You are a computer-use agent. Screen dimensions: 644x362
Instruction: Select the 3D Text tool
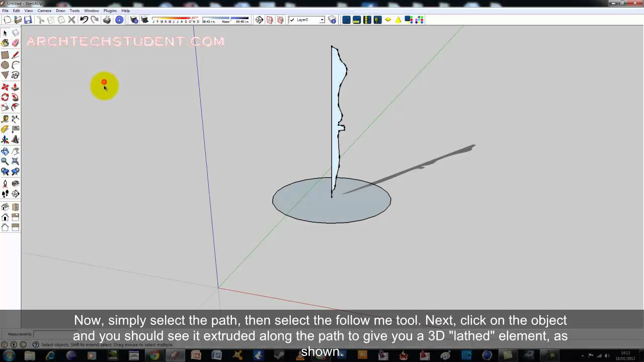(16, 140)
